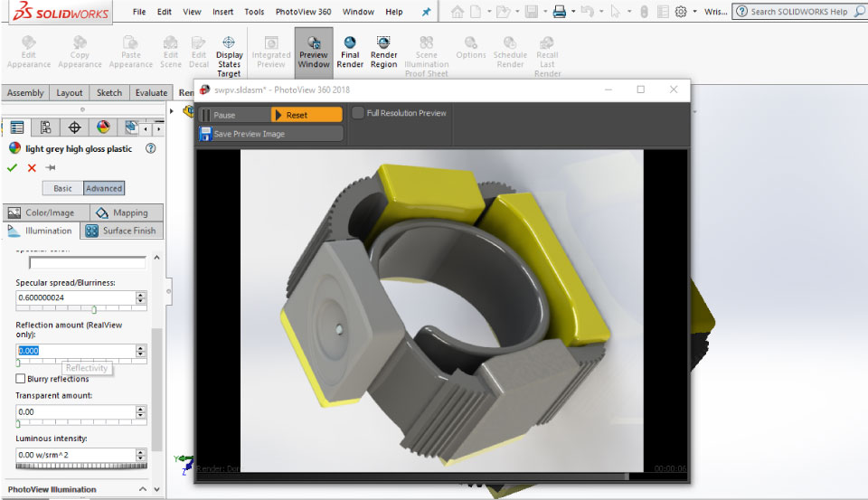Open the Mapping tab
This screenshot has width=868, height=500.
127,212
